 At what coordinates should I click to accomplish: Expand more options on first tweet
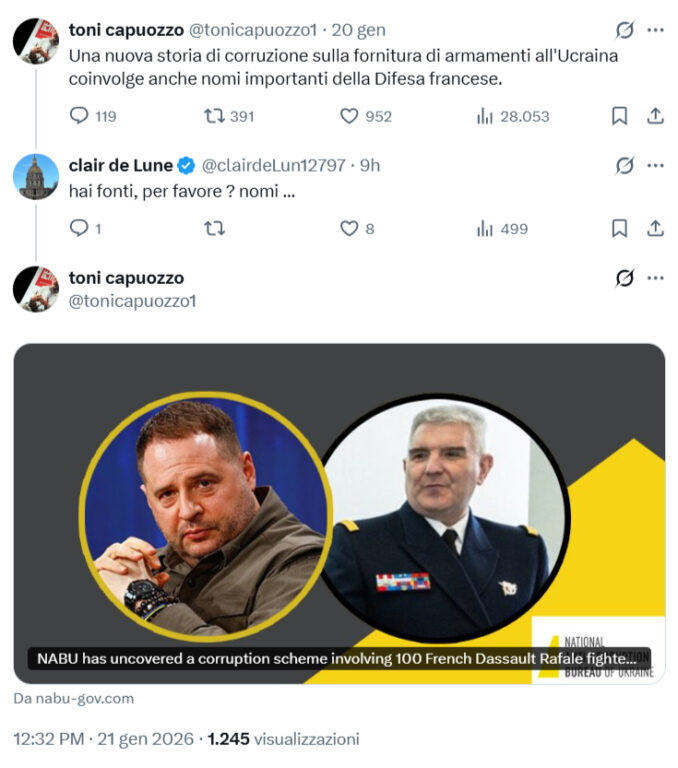[x=655, y=30]
